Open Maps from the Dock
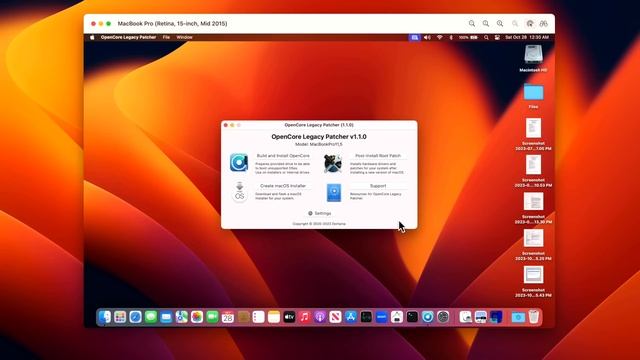Image resolution: width=640 pixels, height=360 pixels. tap(182, 317)
